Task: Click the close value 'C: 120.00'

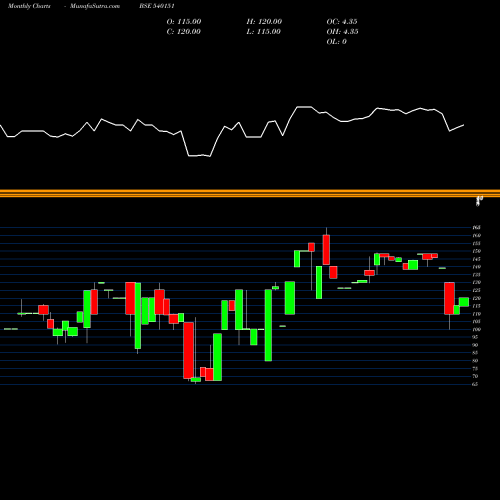Action: point(184,32)
